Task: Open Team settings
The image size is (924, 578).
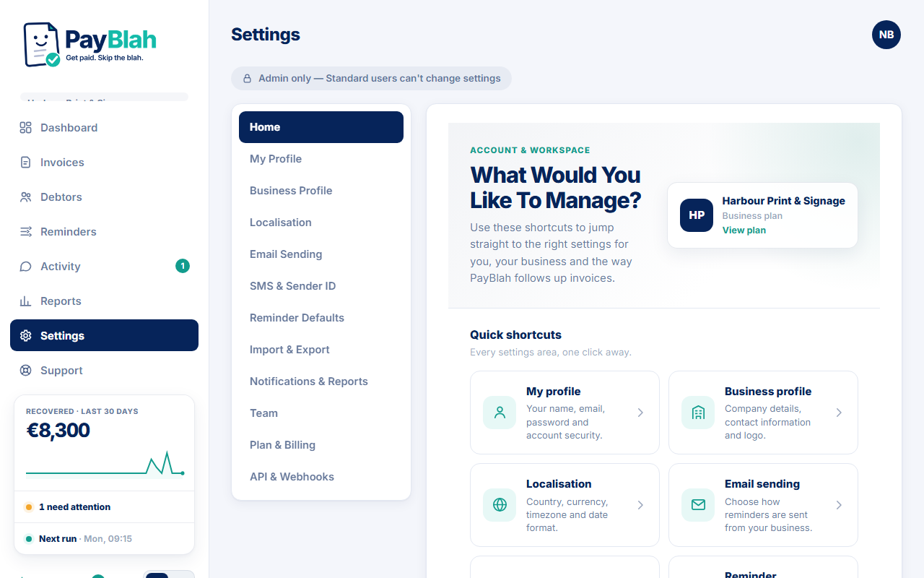Action: (x=321, y=413)
